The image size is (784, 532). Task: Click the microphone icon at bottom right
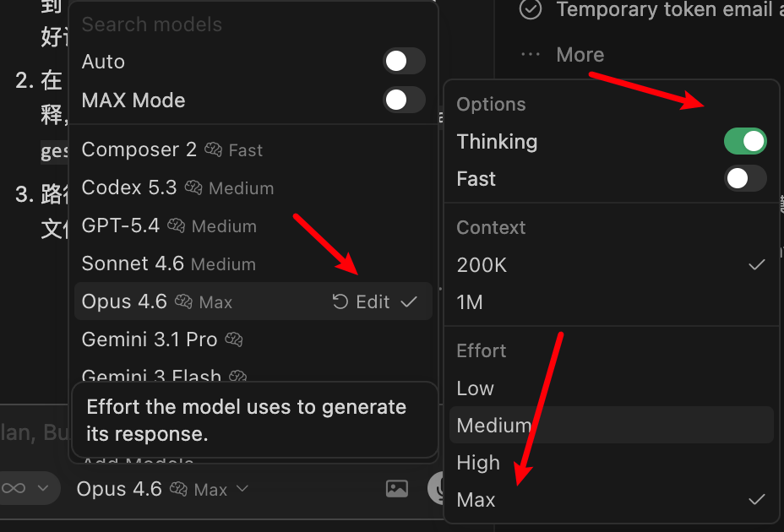click(439, 488)
